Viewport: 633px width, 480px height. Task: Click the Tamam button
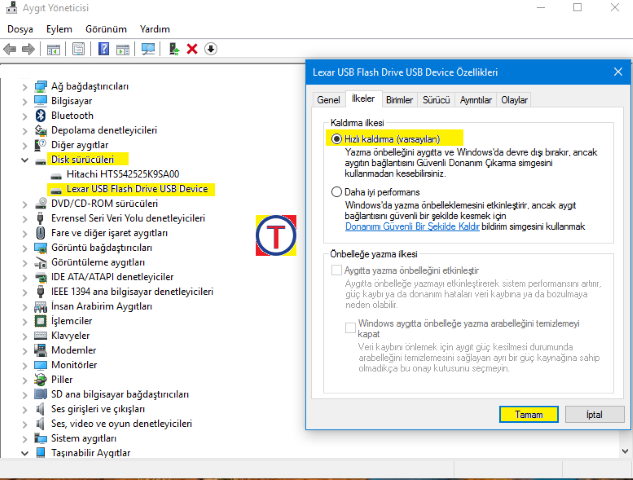[529, 415]
